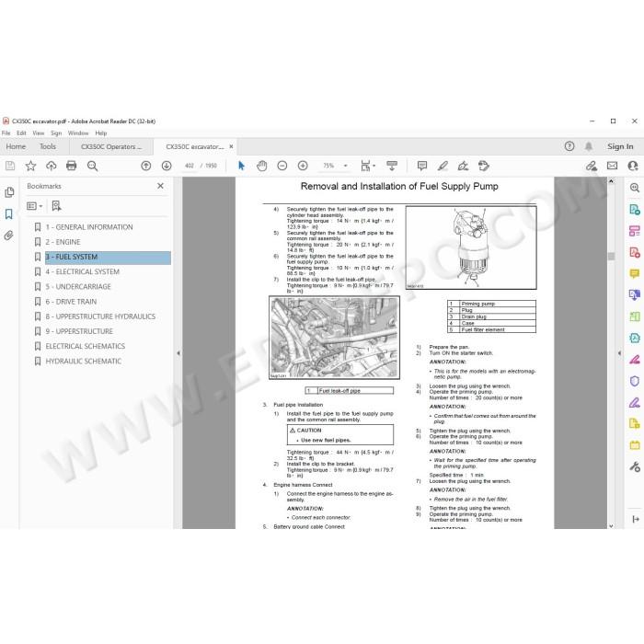Open the Window menu

(78, 133)
